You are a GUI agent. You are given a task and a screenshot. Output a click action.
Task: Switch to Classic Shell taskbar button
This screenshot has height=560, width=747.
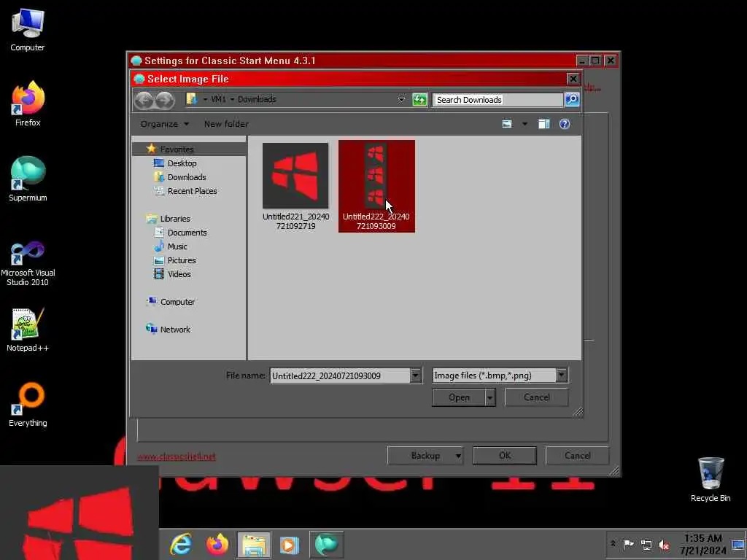(x=326, y=544)
